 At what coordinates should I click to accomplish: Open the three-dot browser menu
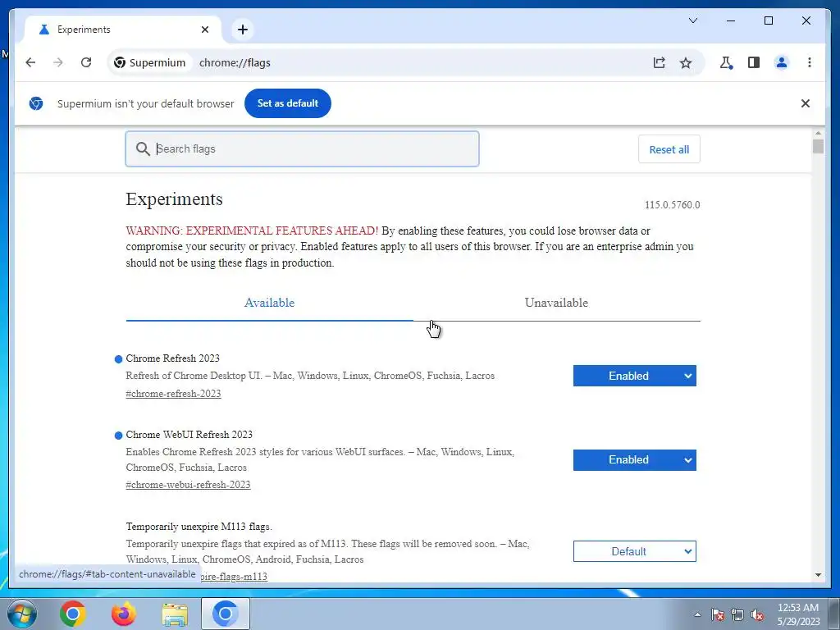[x=810, y=62]
